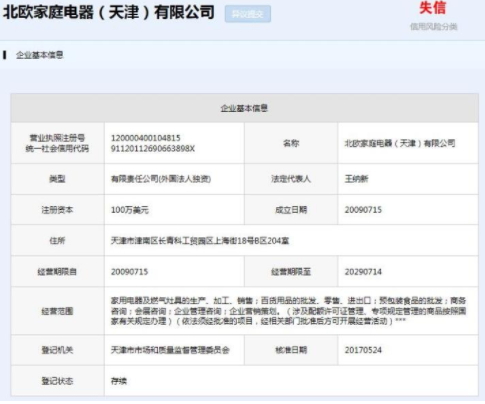
Task: Click the 信用风险分类 caption under 失信
Action: [x=433, y=27]
